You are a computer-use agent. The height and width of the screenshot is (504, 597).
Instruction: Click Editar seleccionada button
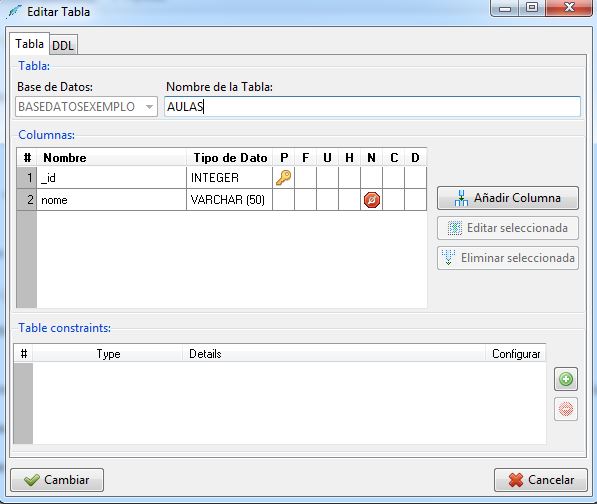click(x=508, y=228)
